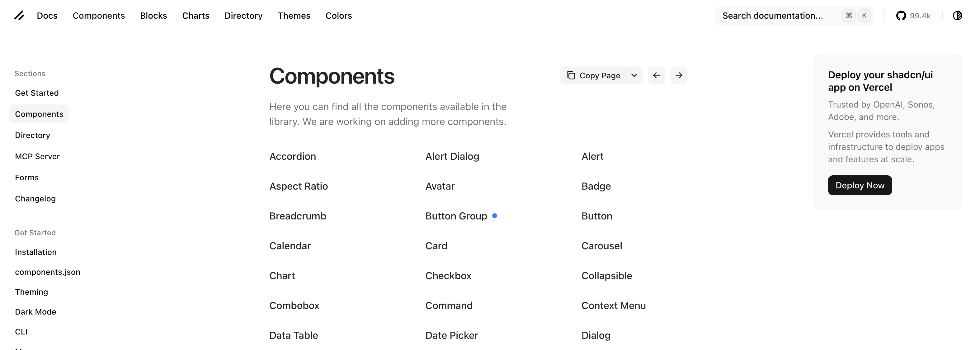980x350 pixels.
Task: Open the Context Menu component link
Action: tap(613, 306)
